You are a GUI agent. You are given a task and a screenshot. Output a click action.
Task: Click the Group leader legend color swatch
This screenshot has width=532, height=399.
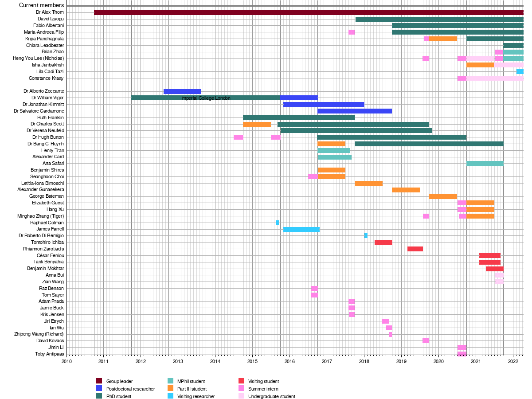click(99, 381)
